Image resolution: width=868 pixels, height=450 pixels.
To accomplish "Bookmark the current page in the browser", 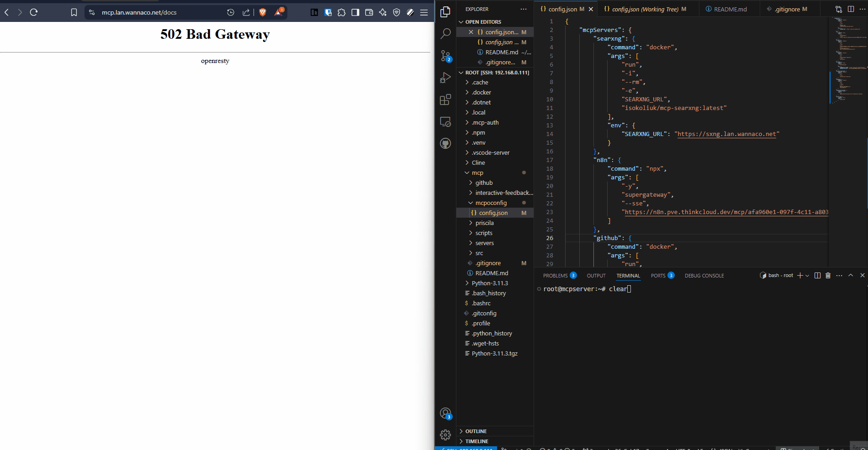I will click(x=74, y=12).
